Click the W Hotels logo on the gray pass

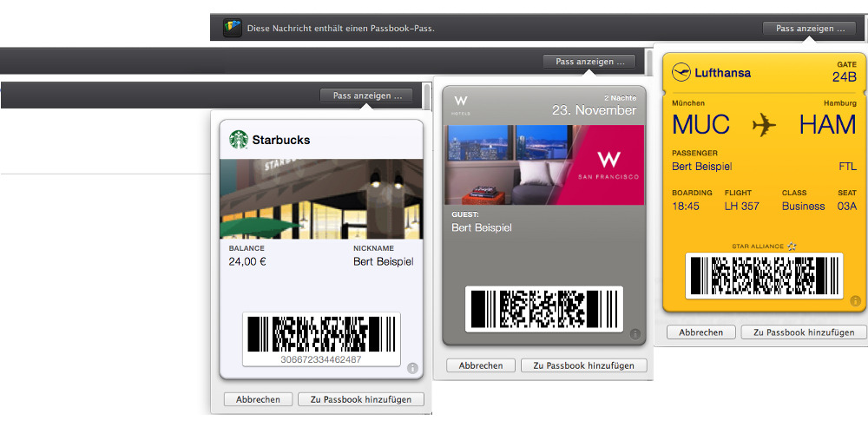[x=461, y=103]
